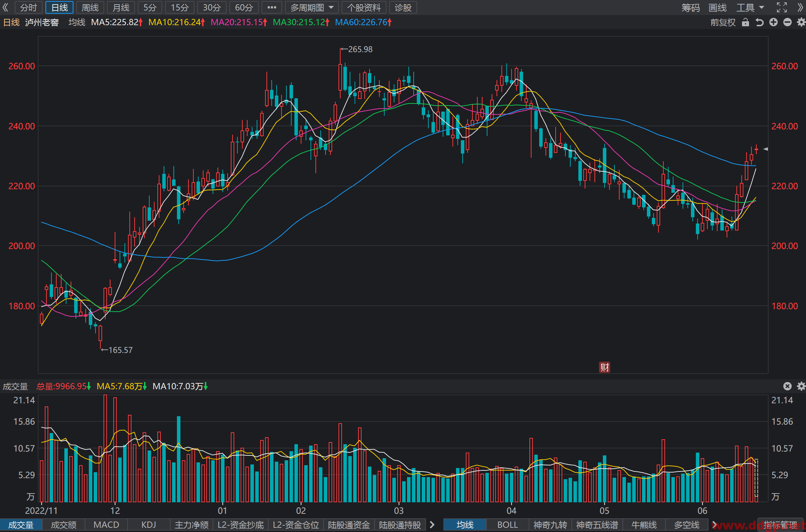
Task: Switch to 5分 period
Action: click(x=150, y=7)
